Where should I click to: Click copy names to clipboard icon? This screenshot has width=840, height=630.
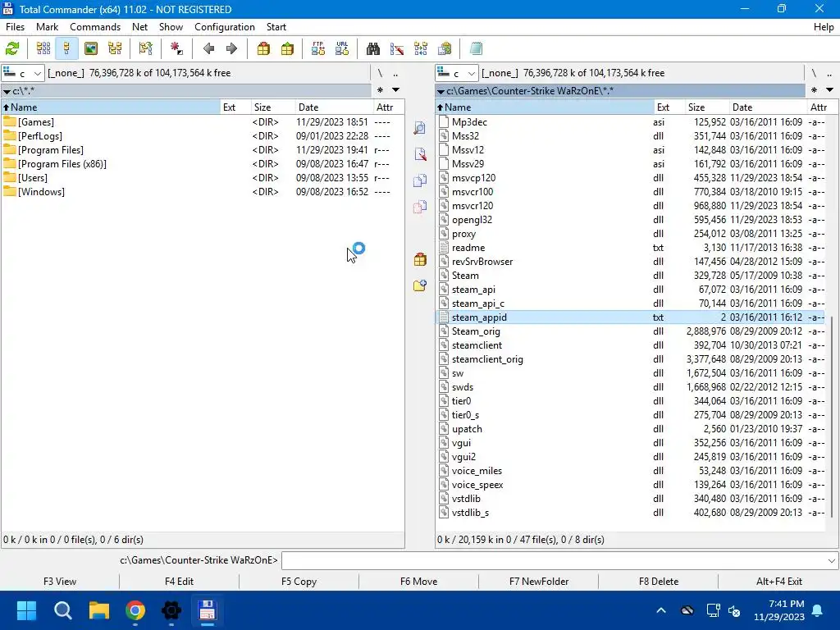coord(445,48)
